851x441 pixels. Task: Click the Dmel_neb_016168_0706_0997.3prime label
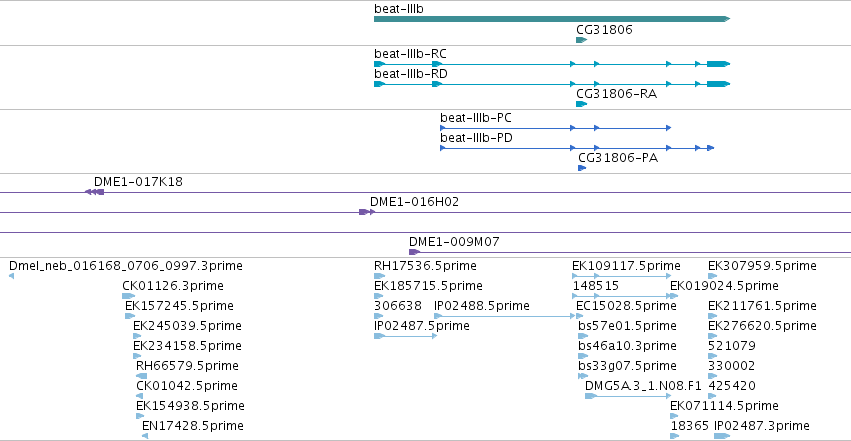(x=126, y=266)
